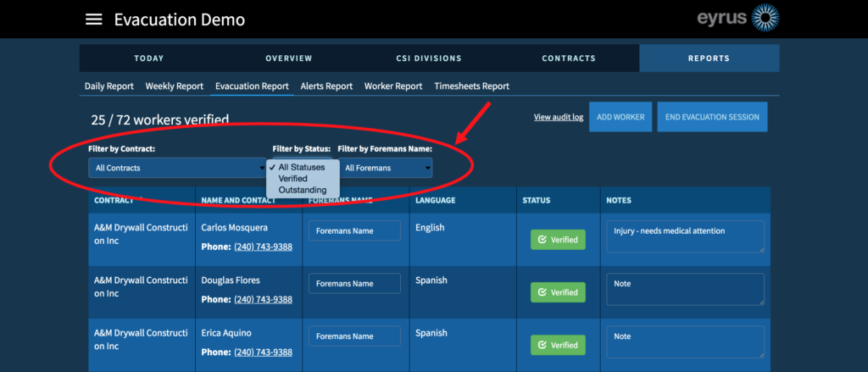Click END EVACUATION SESSION button

pos(712,117)
